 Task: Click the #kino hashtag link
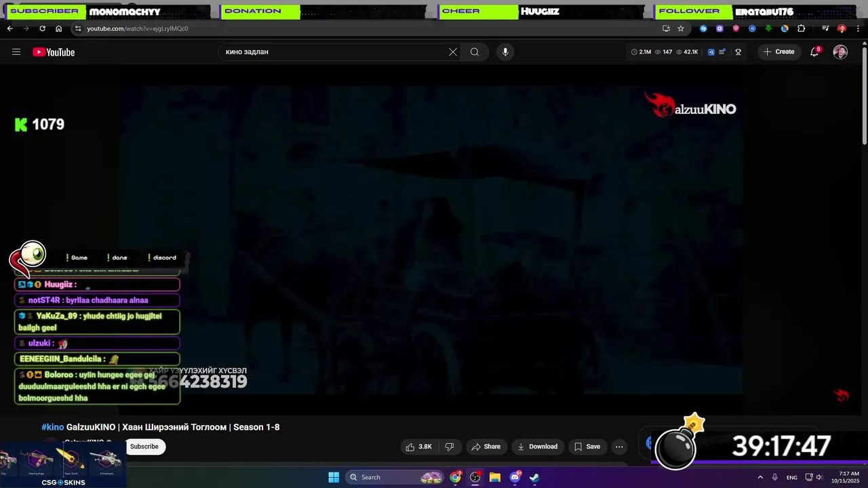point(52,427)
